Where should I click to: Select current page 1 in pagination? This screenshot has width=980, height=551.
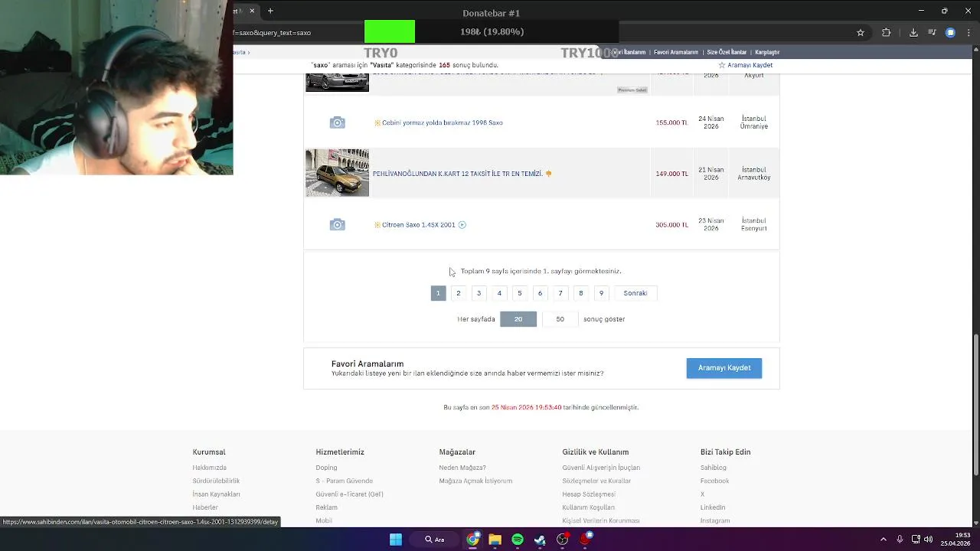(438, 293)
